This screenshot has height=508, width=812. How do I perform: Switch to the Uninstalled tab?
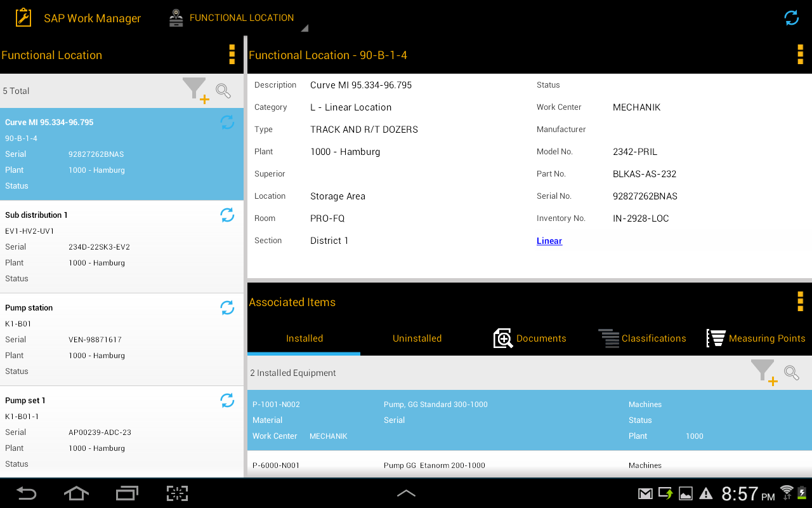pyautogui.click(x=417, y=338)
